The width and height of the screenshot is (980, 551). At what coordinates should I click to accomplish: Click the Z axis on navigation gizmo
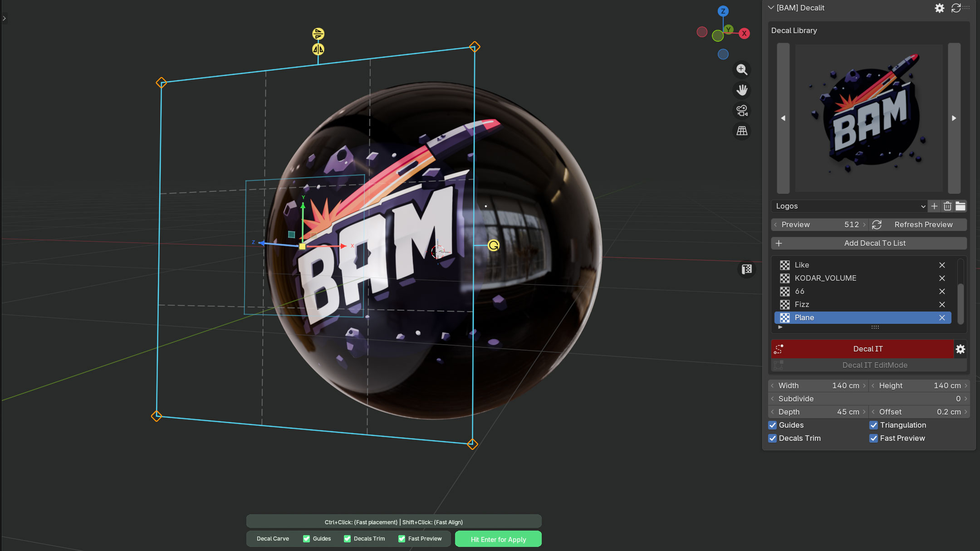(x=723, y=11)
